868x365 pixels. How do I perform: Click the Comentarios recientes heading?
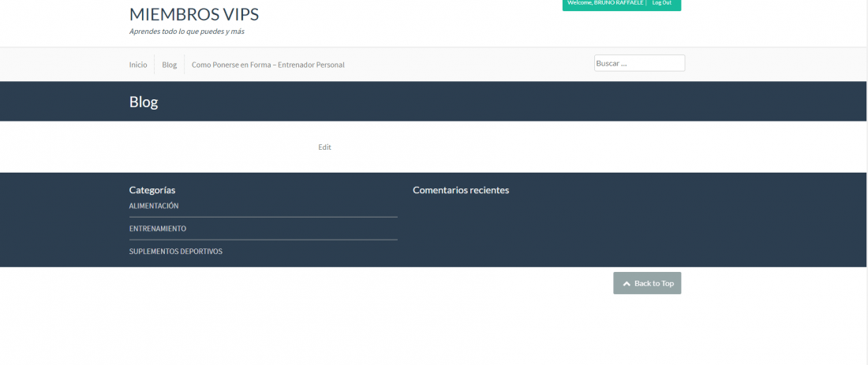click(461, 190)
